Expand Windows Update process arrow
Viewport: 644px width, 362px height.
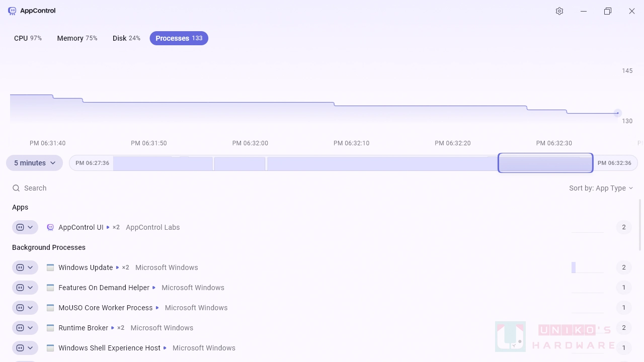(118, 267)
